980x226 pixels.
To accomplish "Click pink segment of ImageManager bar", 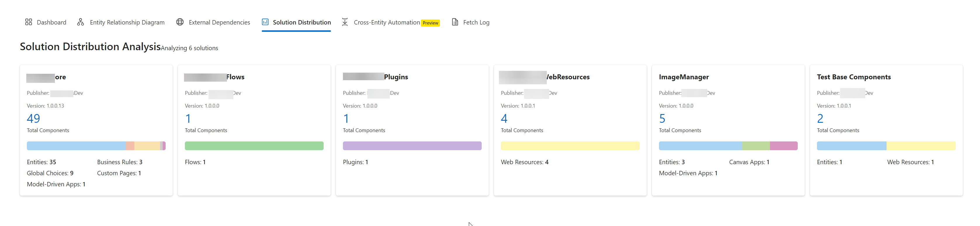I will [784, 146].
